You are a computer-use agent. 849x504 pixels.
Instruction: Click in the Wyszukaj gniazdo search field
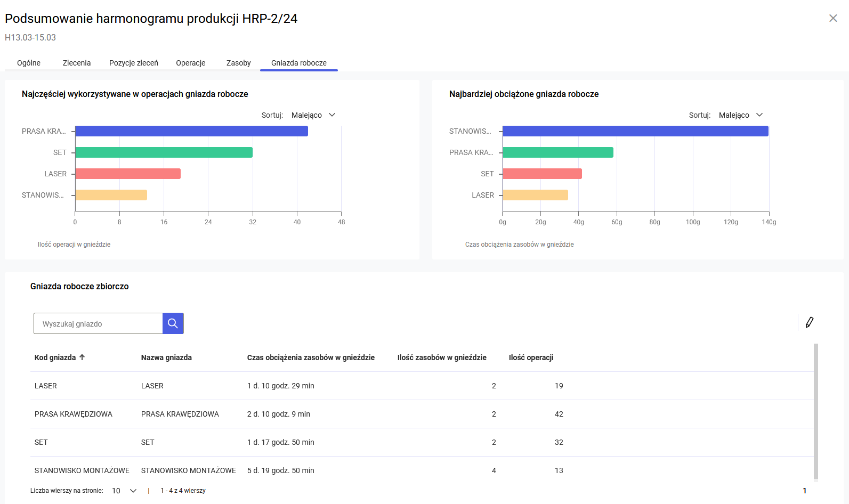click(x=98, y=323)
